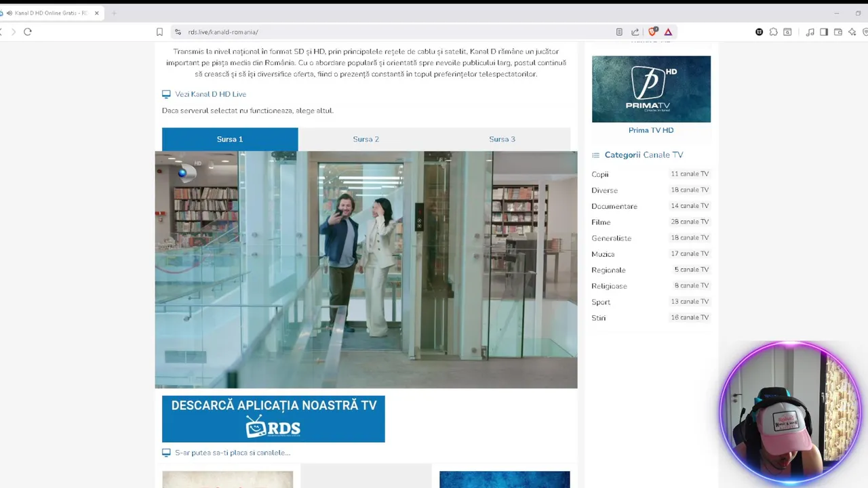Open reader mode icon in address bar

tap(619, 32)
